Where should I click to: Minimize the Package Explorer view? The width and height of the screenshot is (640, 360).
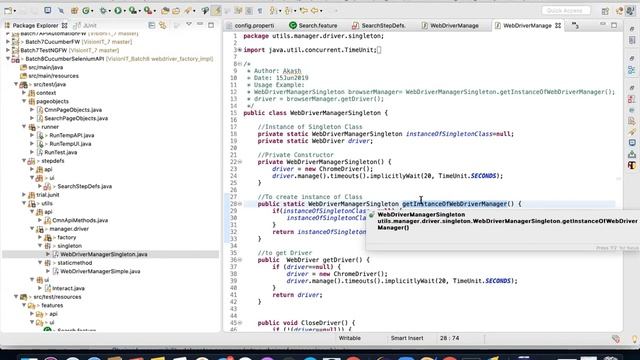[x=200, y=25]
